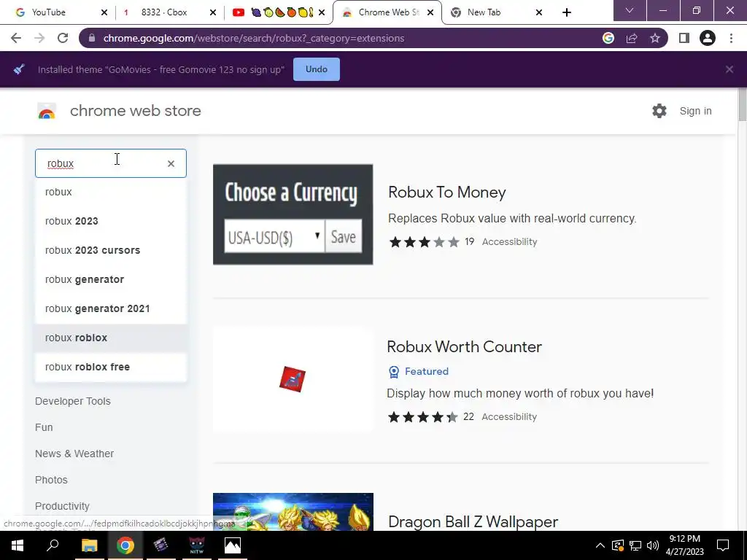Share this page via share icon
The height and width of the screenshot is (560, 747).
632,38
